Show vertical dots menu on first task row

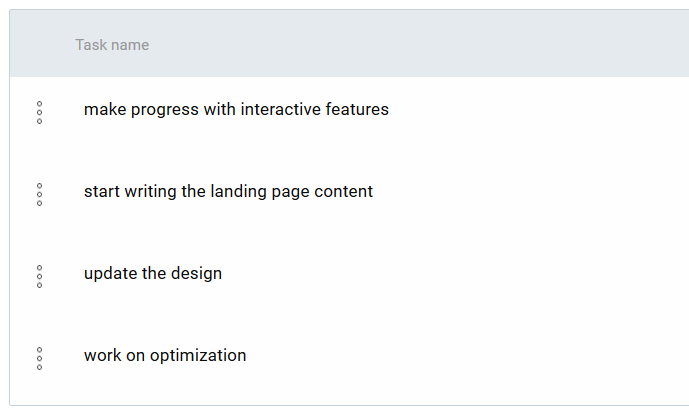click(40, 113)
